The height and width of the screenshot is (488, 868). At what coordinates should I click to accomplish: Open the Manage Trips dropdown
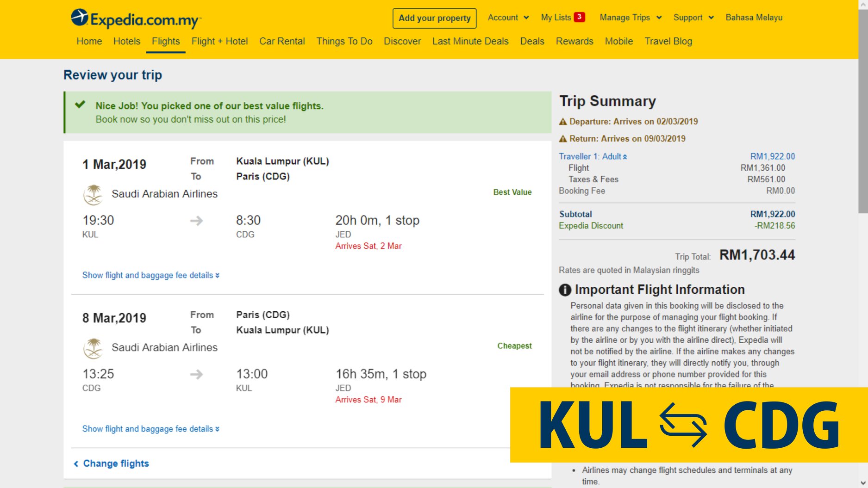point(631,18)
